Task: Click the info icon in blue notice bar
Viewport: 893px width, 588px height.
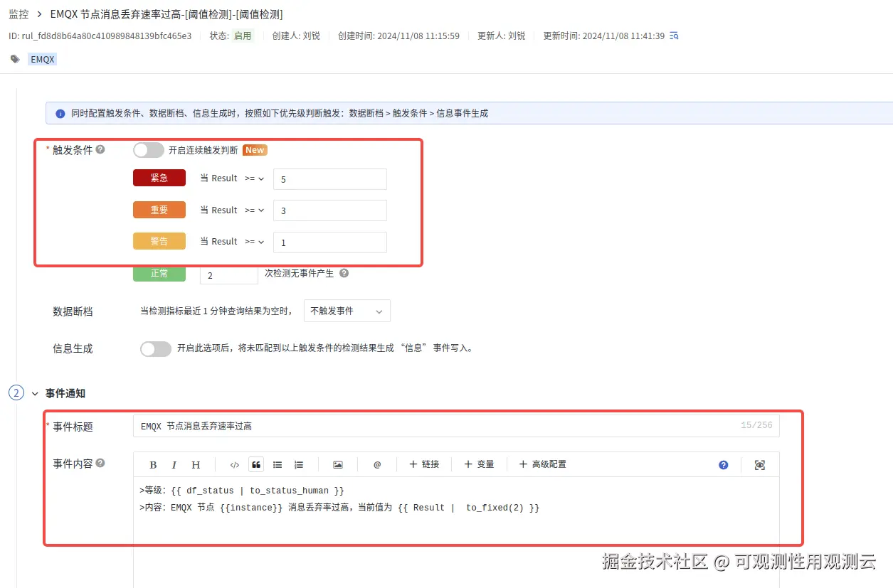Action: [60, 113]
